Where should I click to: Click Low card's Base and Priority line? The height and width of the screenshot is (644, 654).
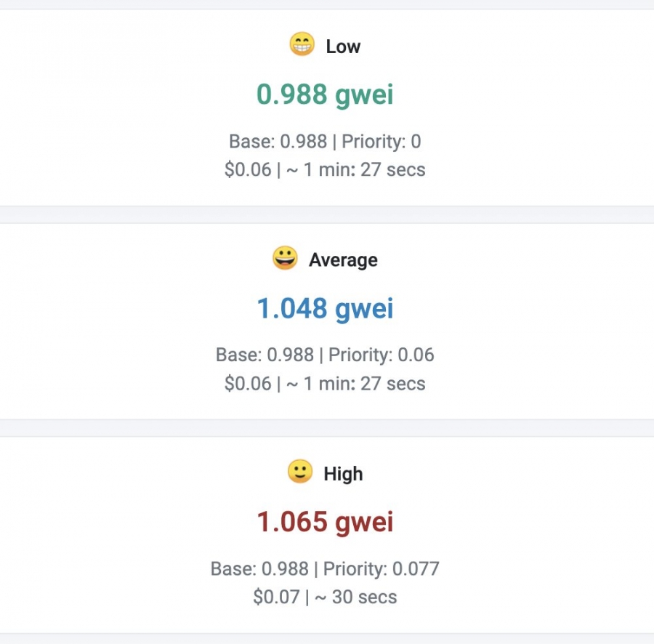pyautogui.click(x=325, y=141)
